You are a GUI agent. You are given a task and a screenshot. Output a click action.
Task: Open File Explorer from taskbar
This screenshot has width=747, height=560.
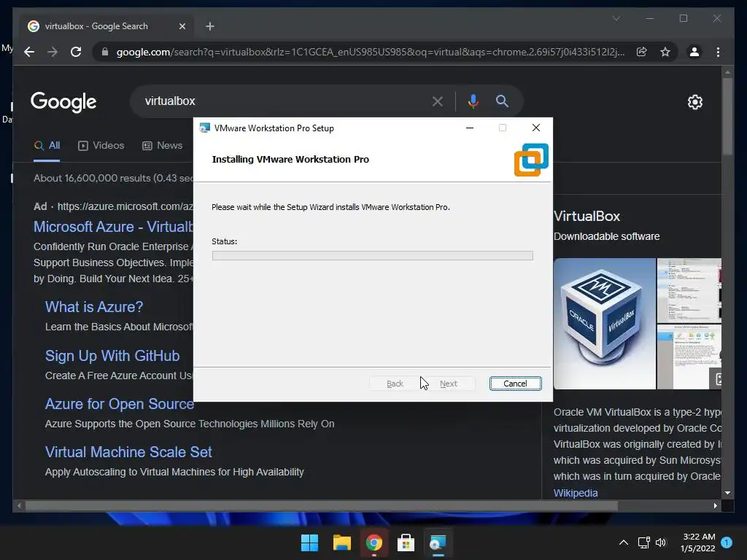341,542
